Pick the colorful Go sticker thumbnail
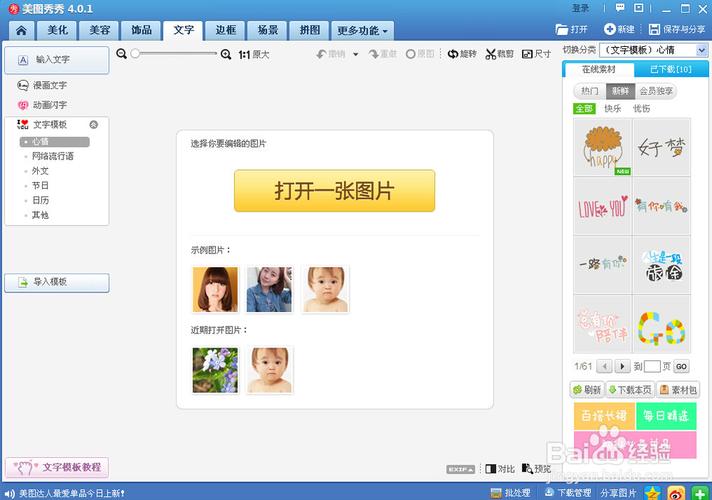This screenshot has height=500, width=712. [662, 324]
